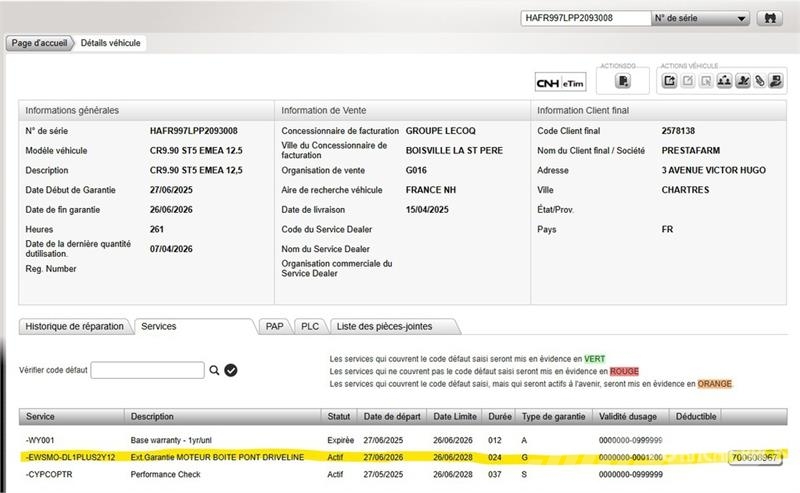This screenshot has height=493, width=800.
Task: Sort by the Statut column header
Action: pos(339,416)
